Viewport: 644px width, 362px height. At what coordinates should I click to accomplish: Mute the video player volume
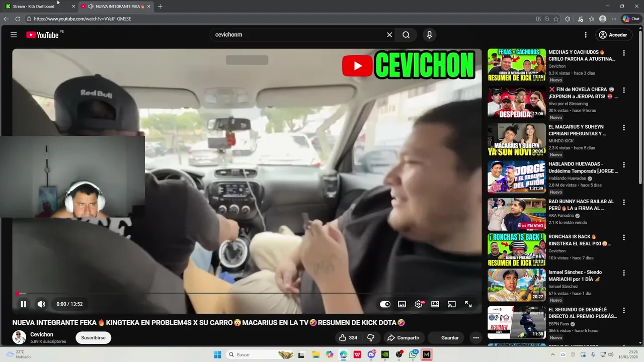(41, 304)
